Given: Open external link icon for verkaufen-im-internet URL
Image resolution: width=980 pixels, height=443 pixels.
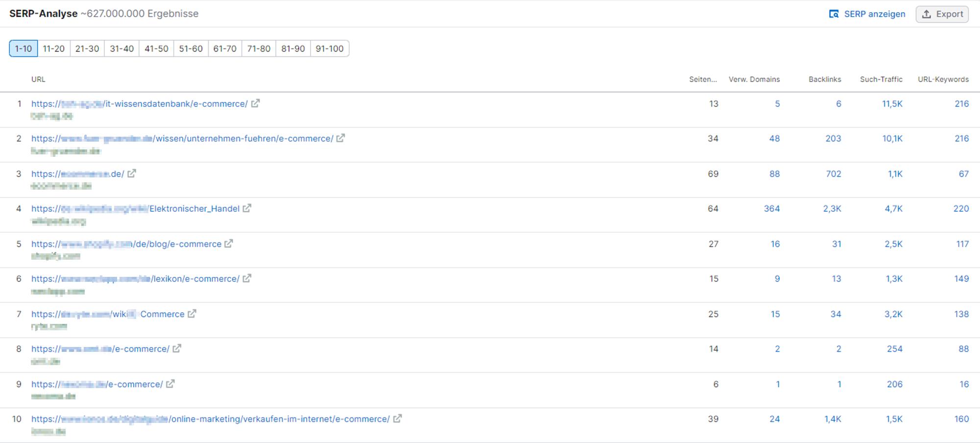Looking at the screenshot, I should 397,418.
